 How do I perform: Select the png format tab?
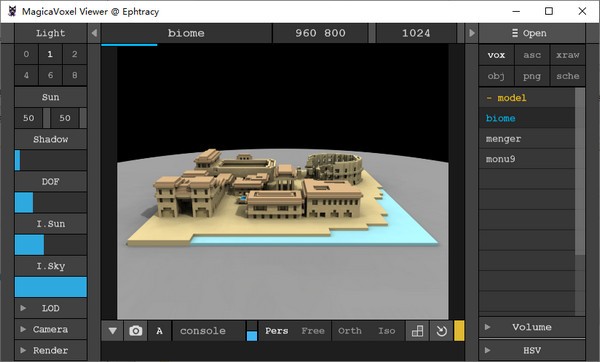point(532,76)
